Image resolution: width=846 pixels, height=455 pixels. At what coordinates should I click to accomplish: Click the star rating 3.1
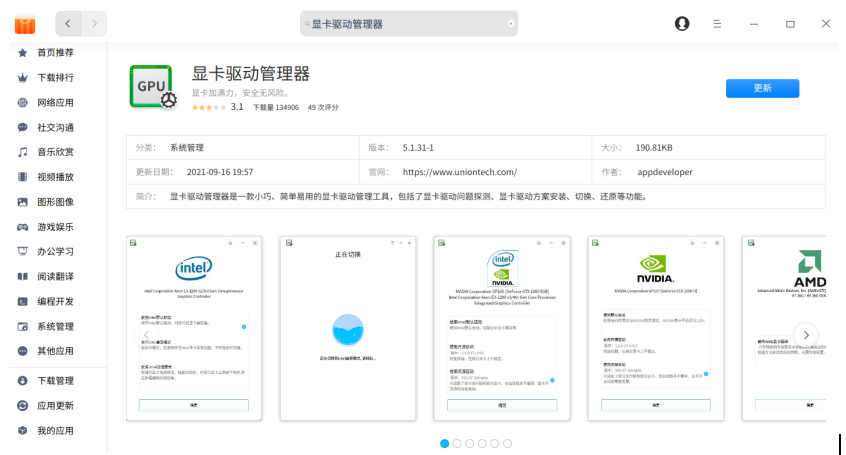pos(217,107)
